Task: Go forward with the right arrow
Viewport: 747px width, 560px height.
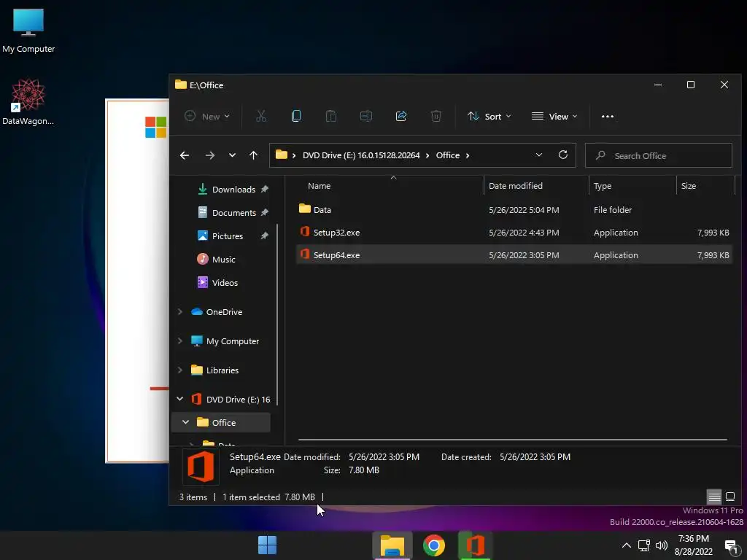Action: coord(209,155)
